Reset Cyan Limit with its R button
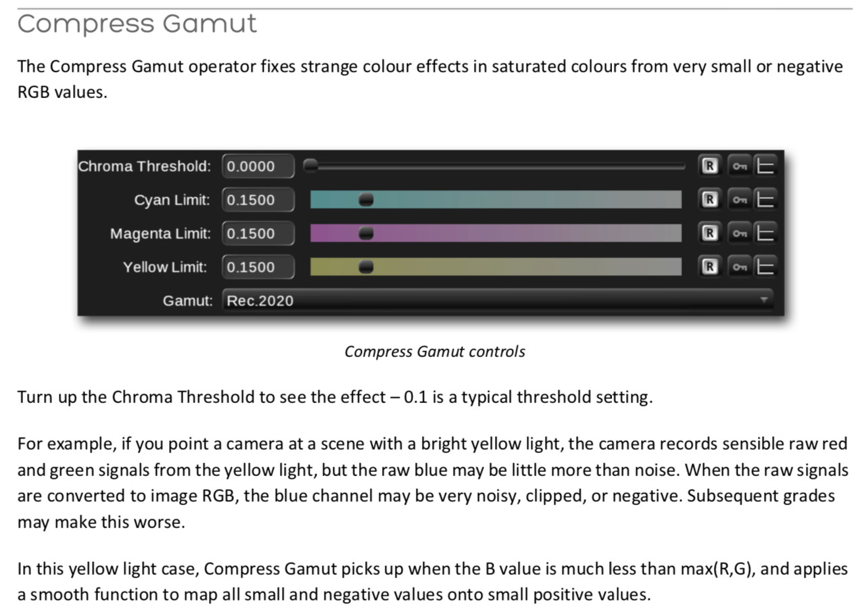 pyautogui.click(x=709, y=199)
